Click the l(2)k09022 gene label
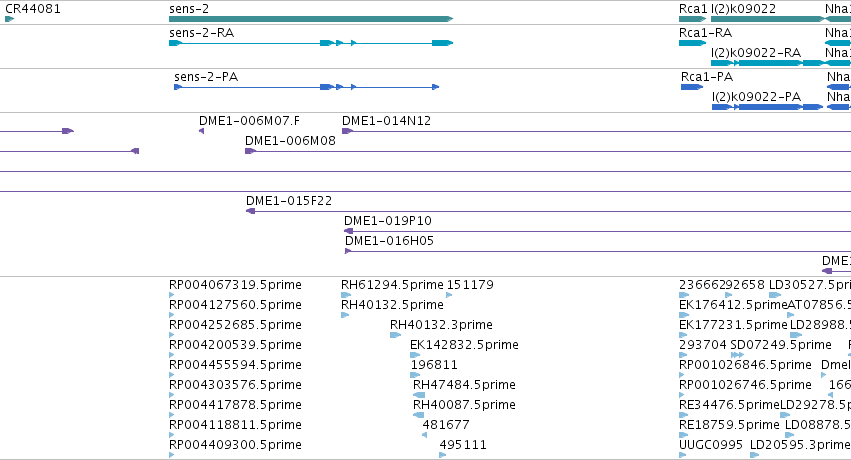 tap(744, 9)
